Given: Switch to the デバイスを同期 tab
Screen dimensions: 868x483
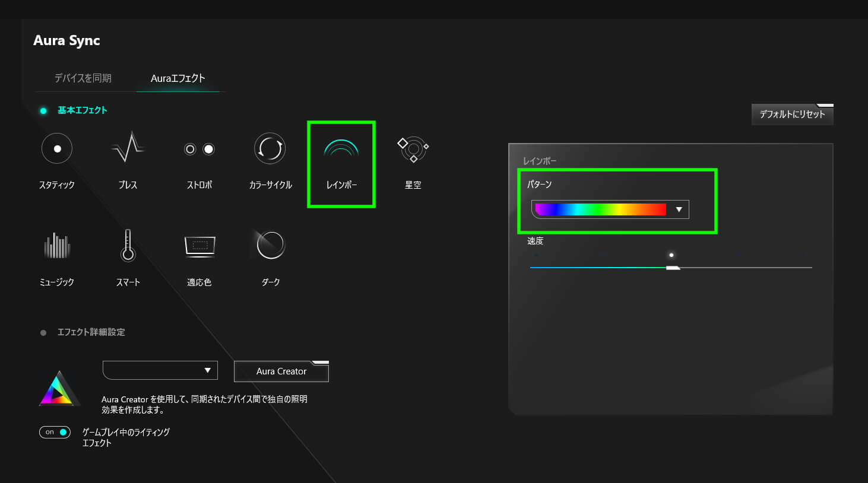Looking at the screenshot, I should tap(83, 78).
